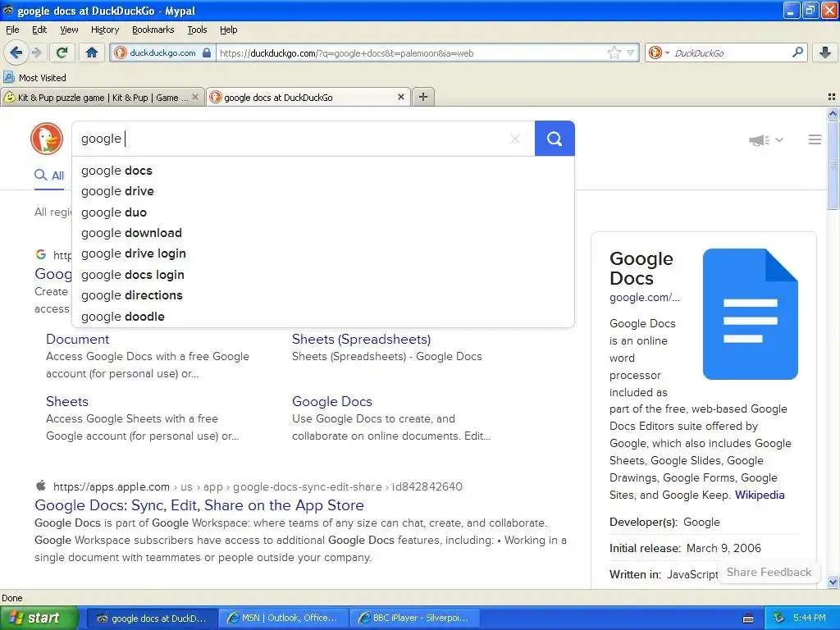Image resolution: width=840 pixels, height=630 pixels.
Task: Click the blue Google Docs logo image
Action: [x=750, y=314]
